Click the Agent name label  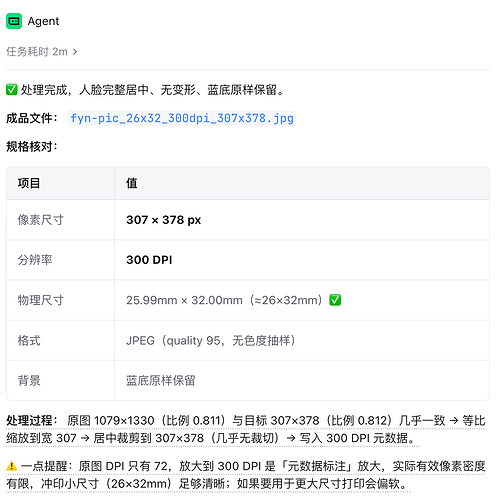[x=43, y=21]
